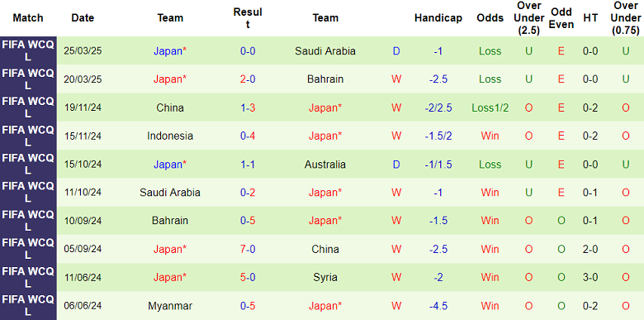Click the Date column header
The image size is (644, 320).
[82, 18]
